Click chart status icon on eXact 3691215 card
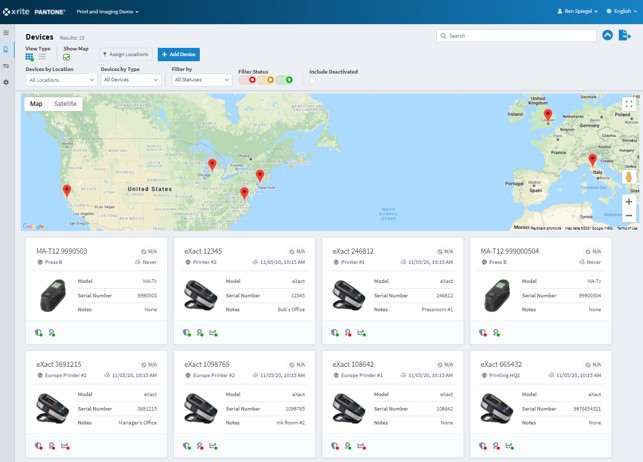The height and width of the screenshot is (462, 643). pos(65,446)
